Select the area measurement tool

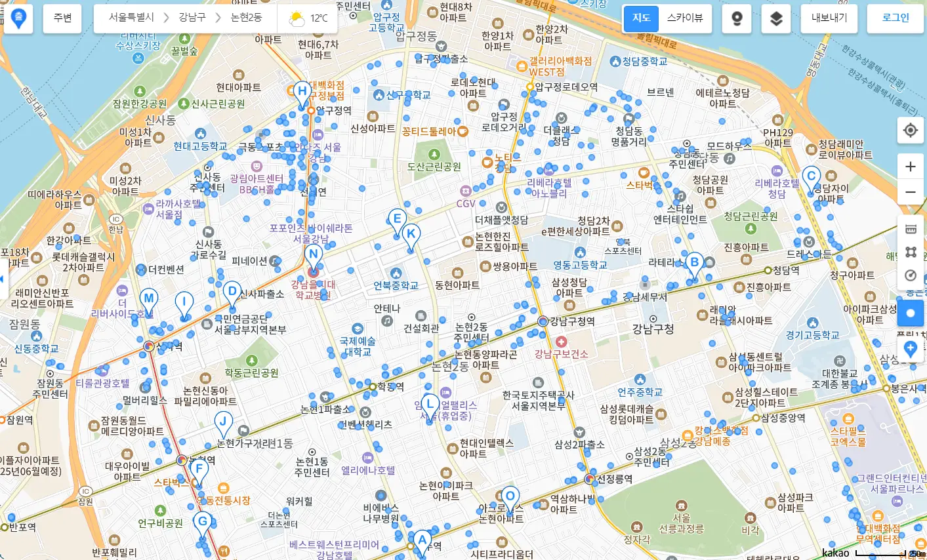(910, 252)
